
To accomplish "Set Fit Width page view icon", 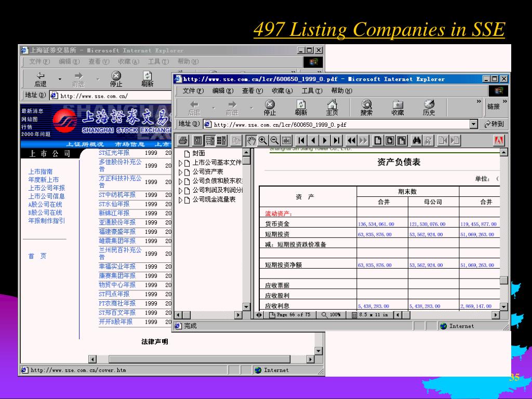I will pos(402,140).
